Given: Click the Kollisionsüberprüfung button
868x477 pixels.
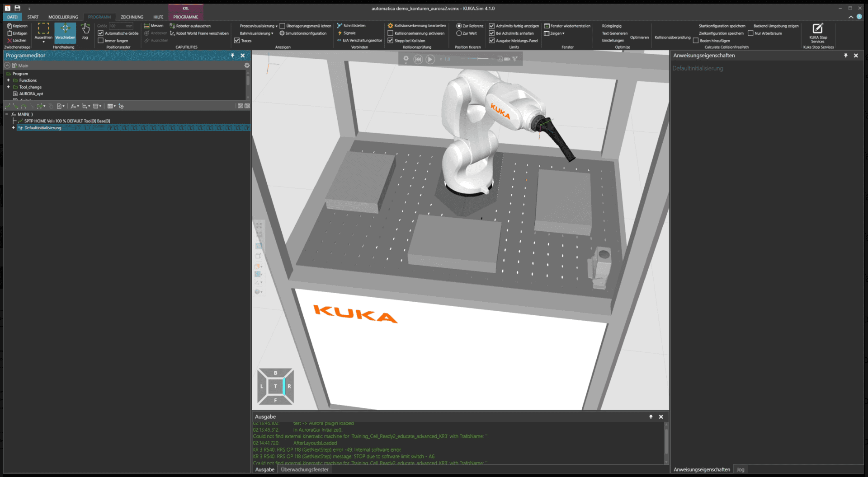Looking at the screenshot, I should [672, 37].
